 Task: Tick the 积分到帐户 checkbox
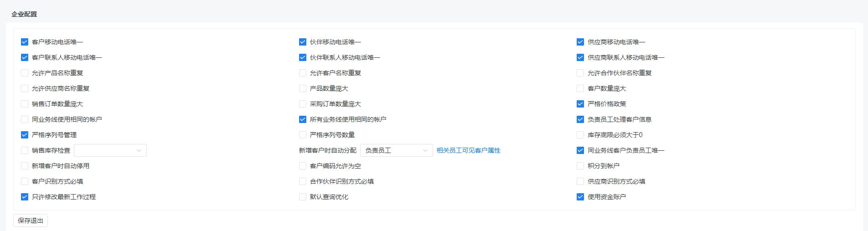[x=580, y=166]
